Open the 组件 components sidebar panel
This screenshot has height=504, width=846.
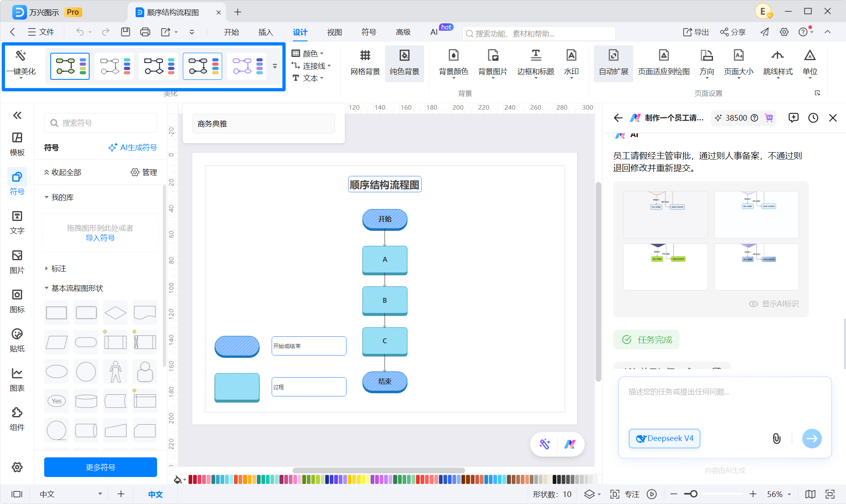coord(17,419)
